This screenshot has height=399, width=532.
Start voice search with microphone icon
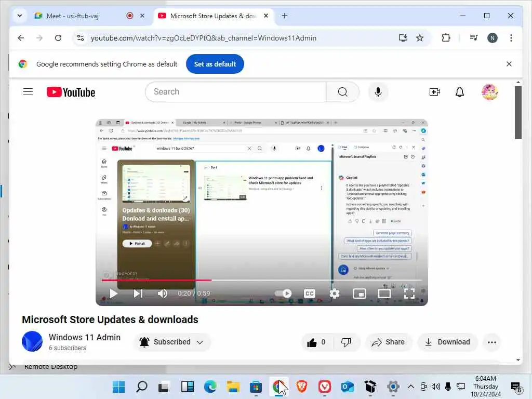click(x=378, y=92)
